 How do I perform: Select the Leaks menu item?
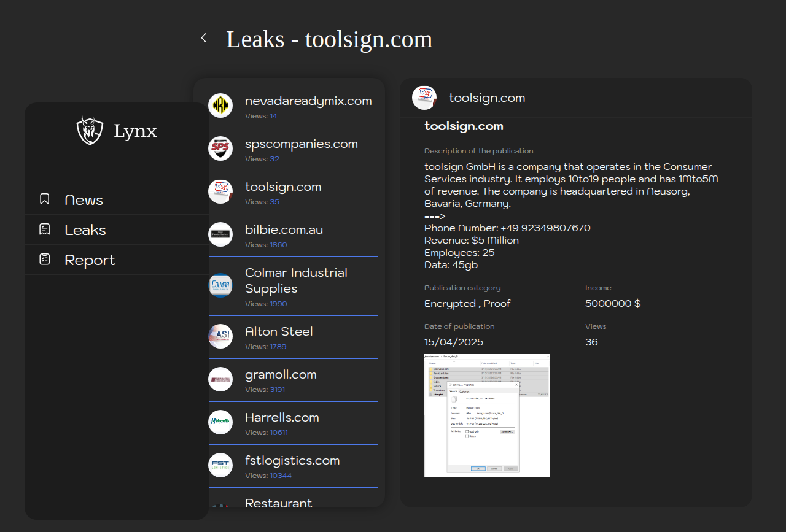(x=85, y=230)
